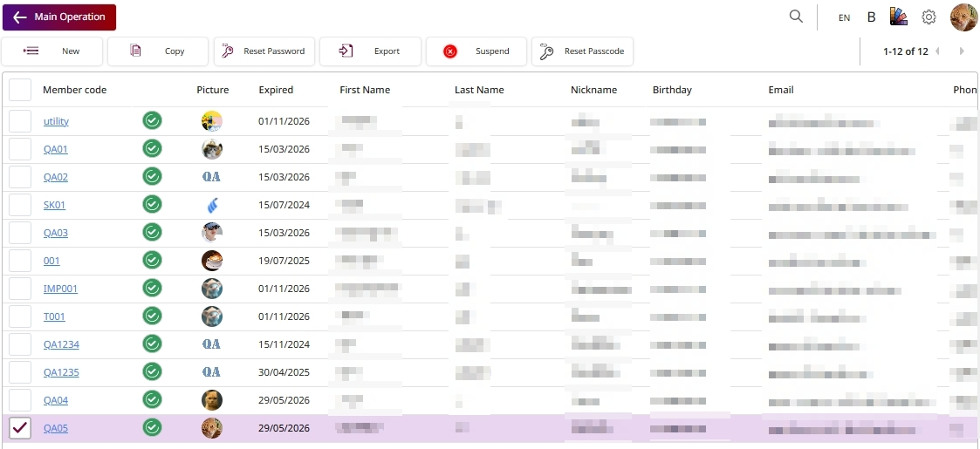The image size is (980, 449).
Task: Open the settings gear icon
Action: pos(929,17)
